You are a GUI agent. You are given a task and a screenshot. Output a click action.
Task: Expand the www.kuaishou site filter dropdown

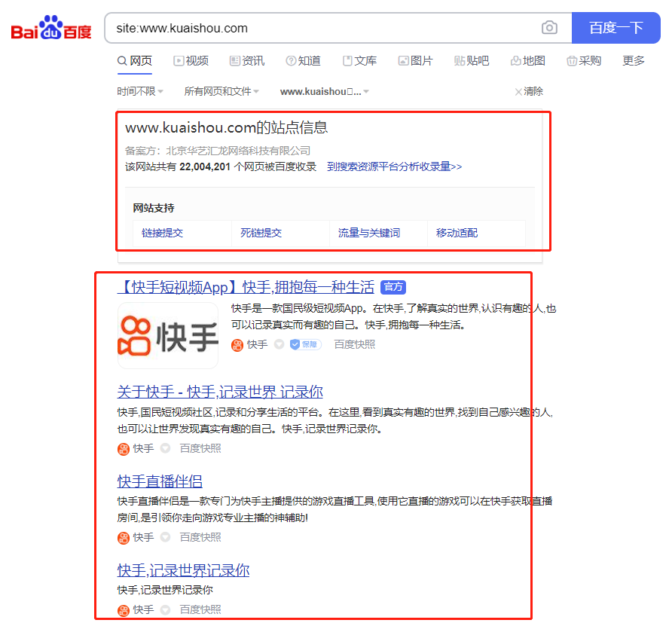[325, 92]
